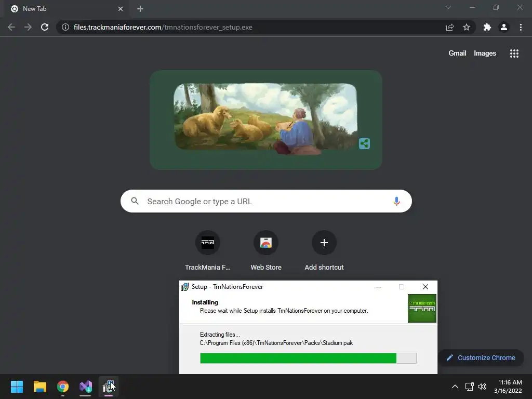Viewport: 532px width, 399px height.
Task: Open the network status tray icon
Action: [469, 387]
